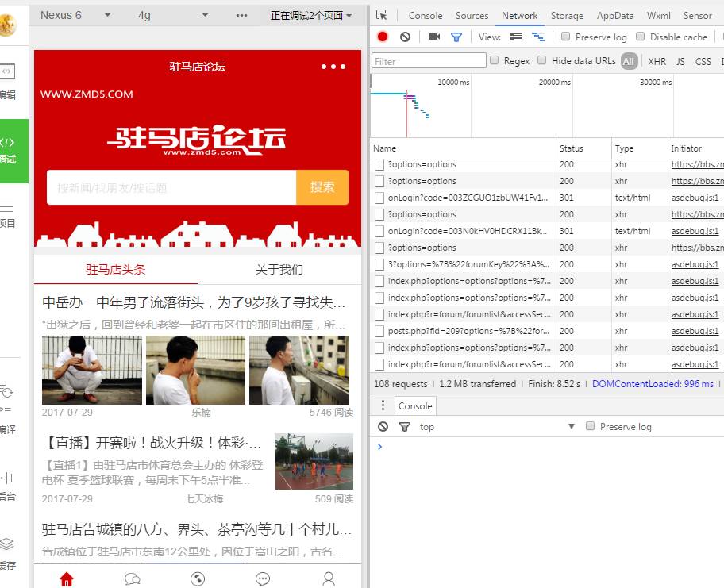
Task: Tick the Hide data URLs checkbox
Action: 542,60
